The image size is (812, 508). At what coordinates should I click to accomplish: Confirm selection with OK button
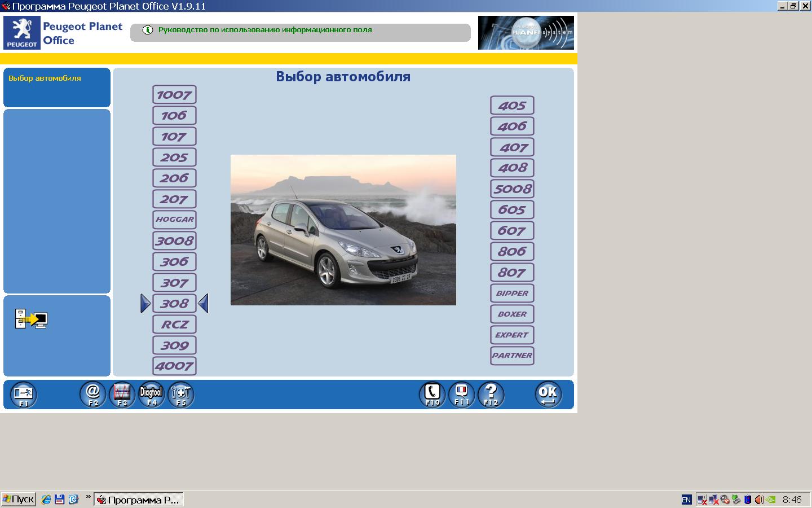548,395
